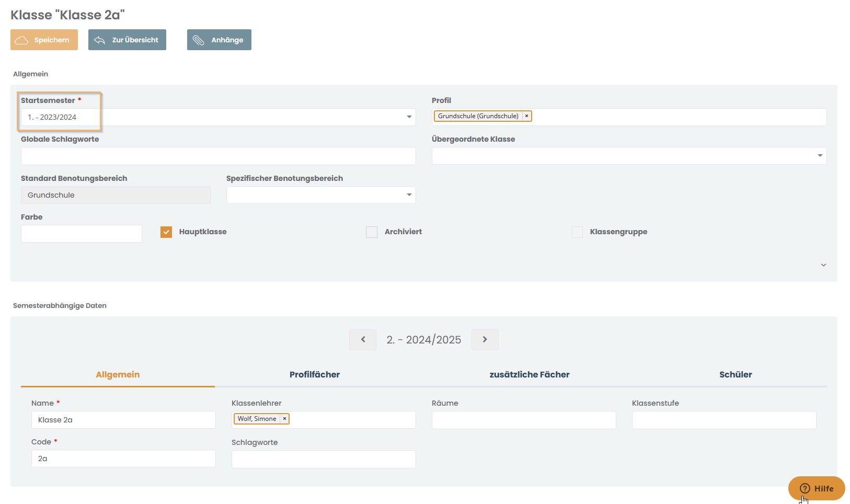
Task: Expand the Allgemein section chevron
Action: click(x=823, y=265)
